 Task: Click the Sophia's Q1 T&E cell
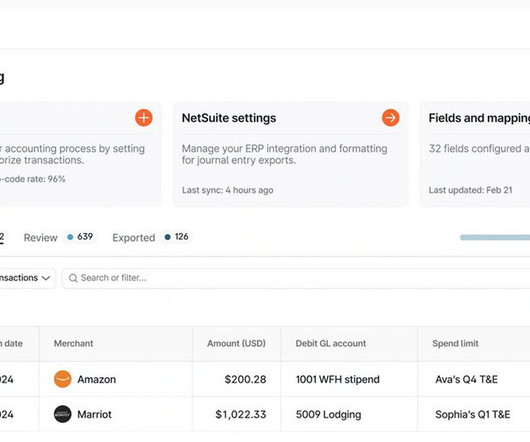[x=473, y=415]
